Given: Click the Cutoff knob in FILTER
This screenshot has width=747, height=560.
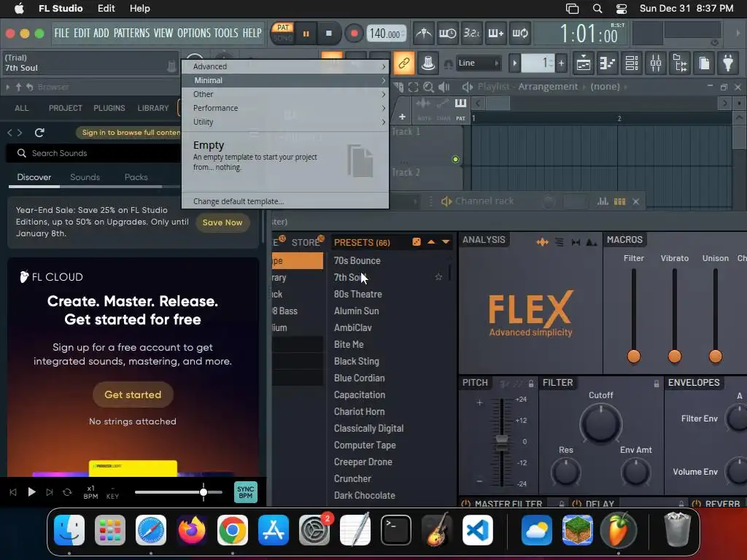Looking at the screenshot, I should tap(601, 424).
